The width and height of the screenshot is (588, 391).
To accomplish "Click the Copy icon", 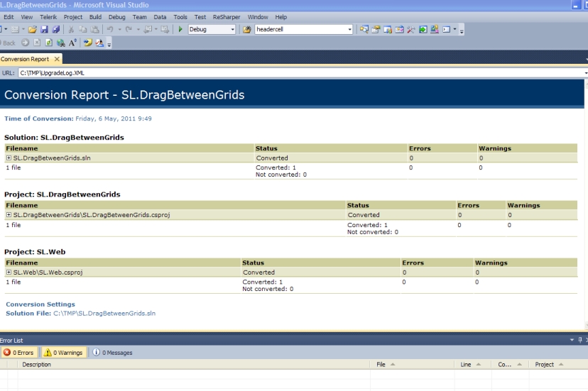I will pyautogui.click(x=83, y=29).
